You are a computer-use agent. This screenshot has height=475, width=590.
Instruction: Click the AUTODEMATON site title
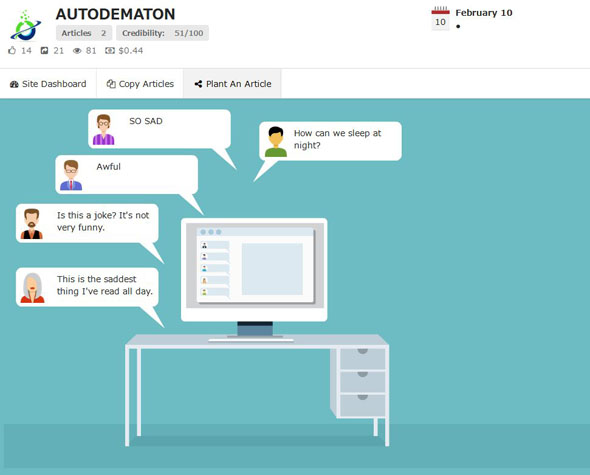pyautogui.click(x=116, y=14)
